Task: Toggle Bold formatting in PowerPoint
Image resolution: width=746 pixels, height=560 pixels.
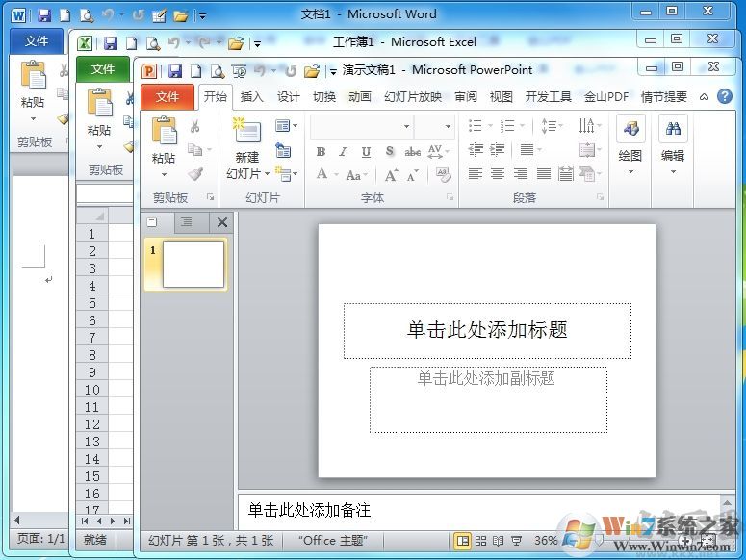Action: click(x=322, y=152)
